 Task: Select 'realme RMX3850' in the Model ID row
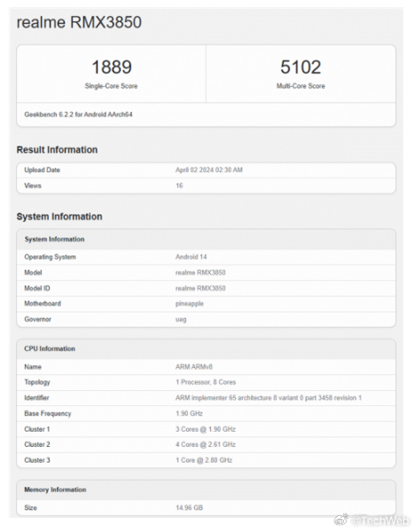(200, 288)
